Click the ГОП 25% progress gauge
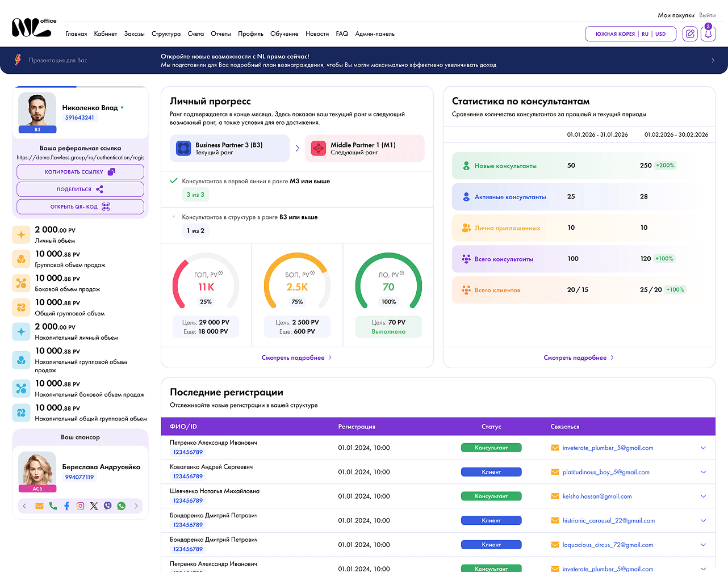 [x=206, y=282]
